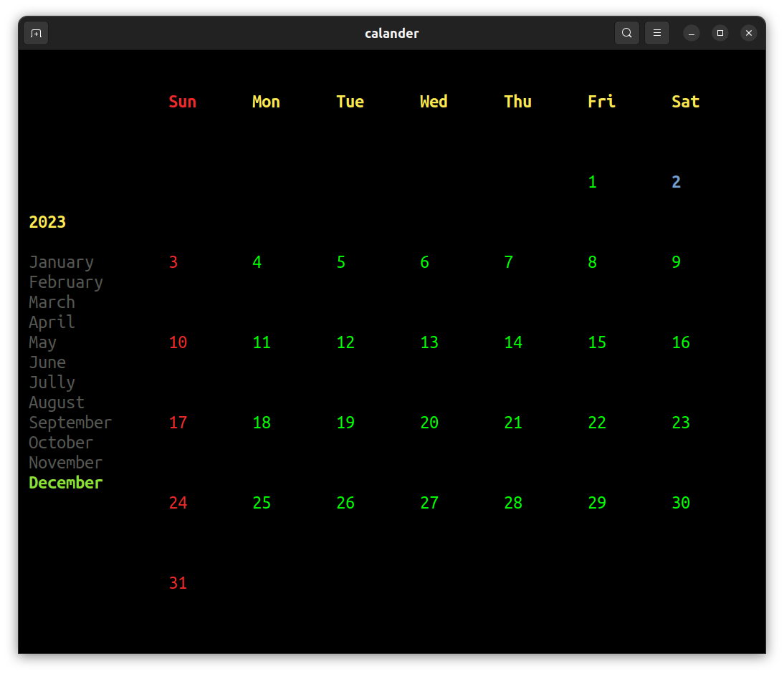
Task: Click the calander window title text
Action: pos(392,33)
